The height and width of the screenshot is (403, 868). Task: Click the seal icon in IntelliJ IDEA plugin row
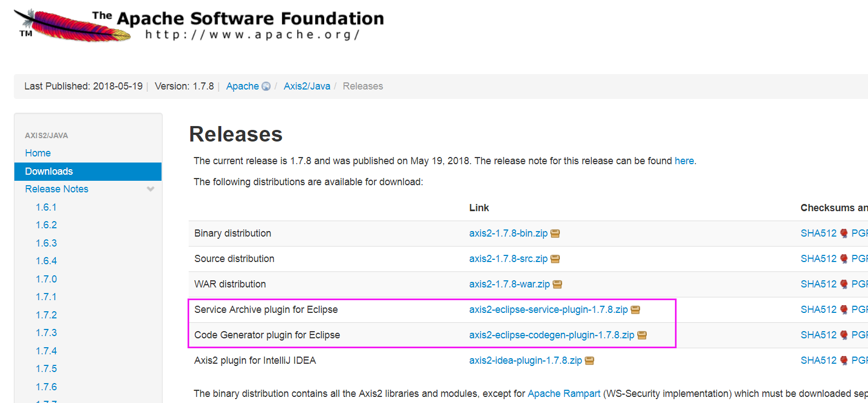click(x=844, y=360)
